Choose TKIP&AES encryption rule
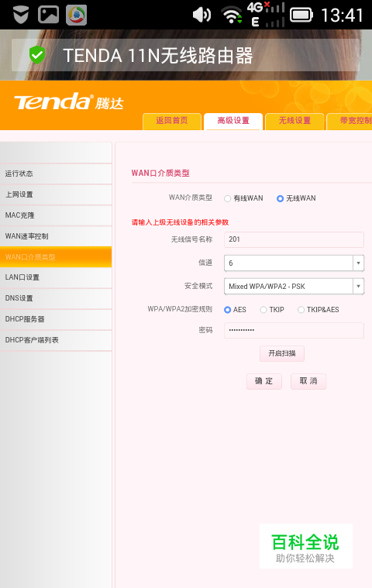 tap(301, 310)
